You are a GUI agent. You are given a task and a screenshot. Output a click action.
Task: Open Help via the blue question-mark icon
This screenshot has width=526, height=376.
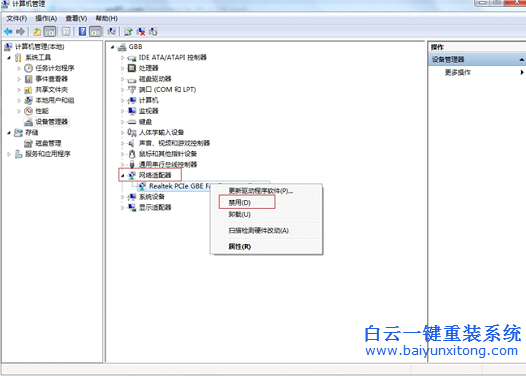(x=82, y=32)
